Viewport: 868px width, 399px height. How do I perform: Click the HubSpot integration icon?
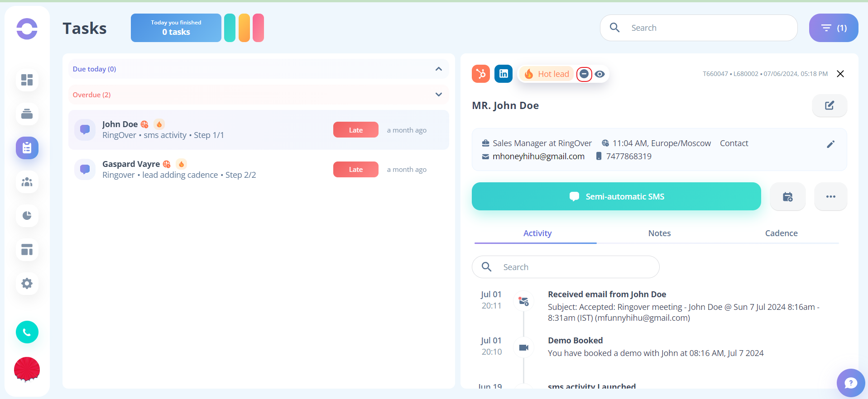(x=481, y=74)
